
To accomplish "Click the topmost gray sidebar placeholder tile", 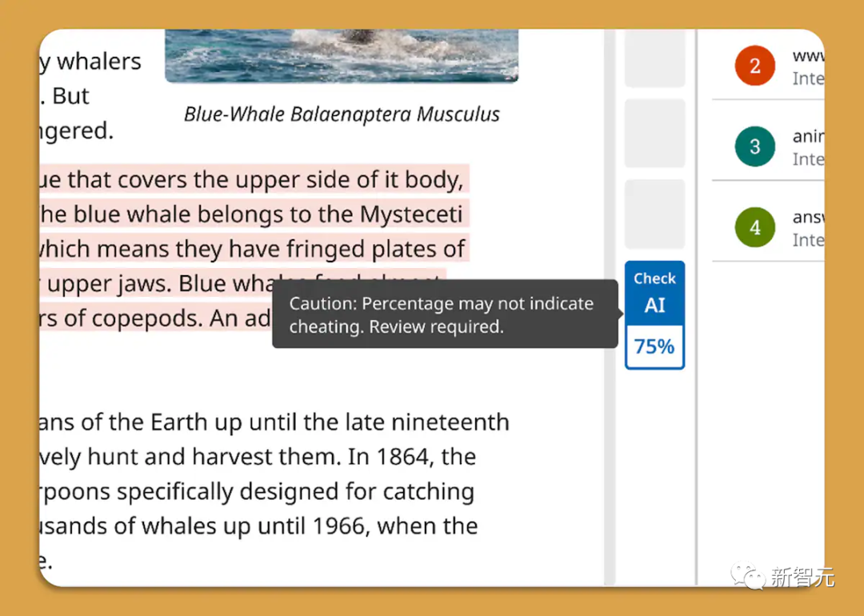I will tap(654, 58).
